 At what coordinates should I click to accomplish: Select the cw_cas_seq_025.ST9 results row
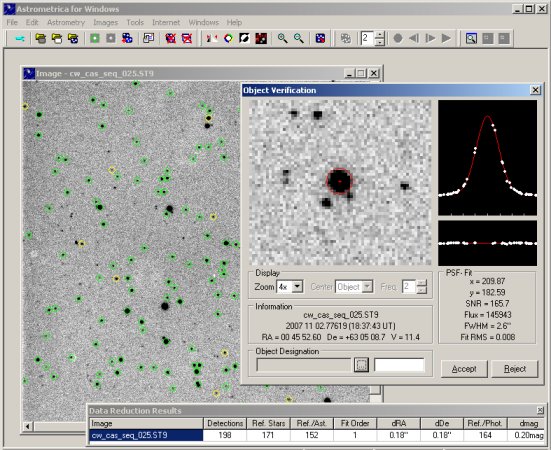316,435
